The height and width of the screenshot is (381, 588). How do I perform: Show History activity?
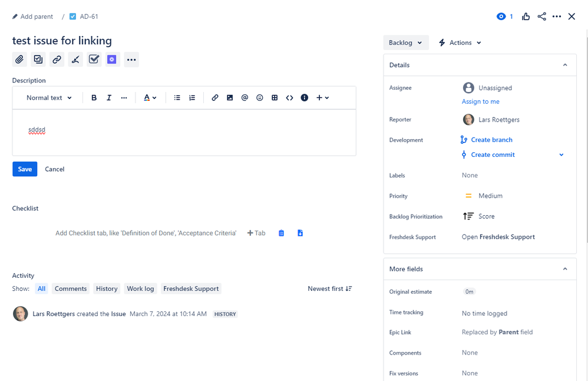(107, 288)
